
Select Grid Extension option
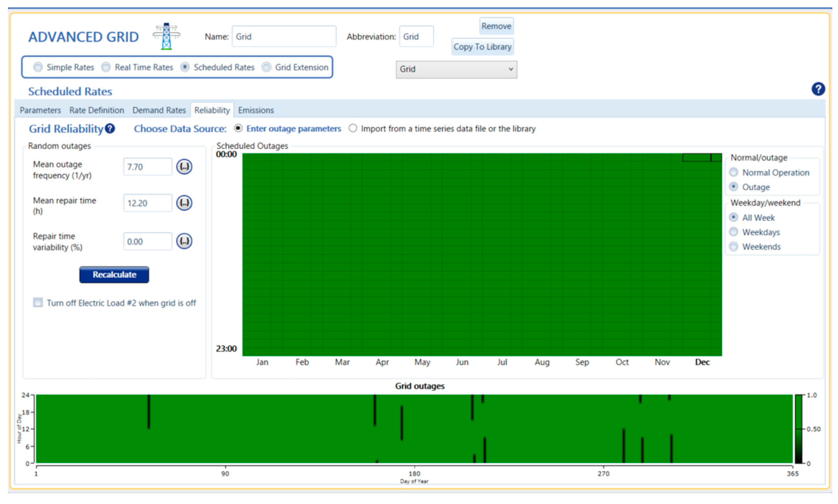click(x=266, y=67)
